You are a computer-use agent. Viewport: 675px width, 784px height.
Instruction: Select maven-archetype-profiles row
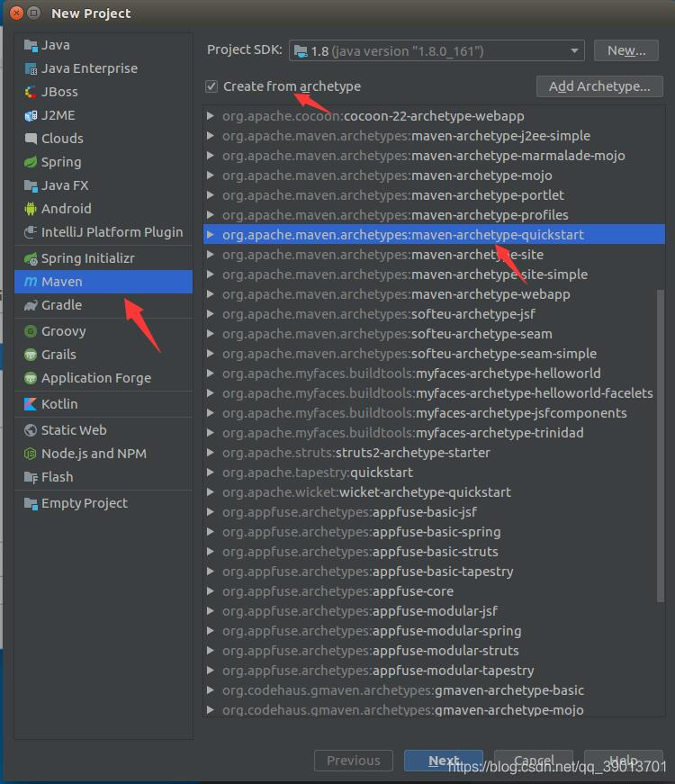434,215
